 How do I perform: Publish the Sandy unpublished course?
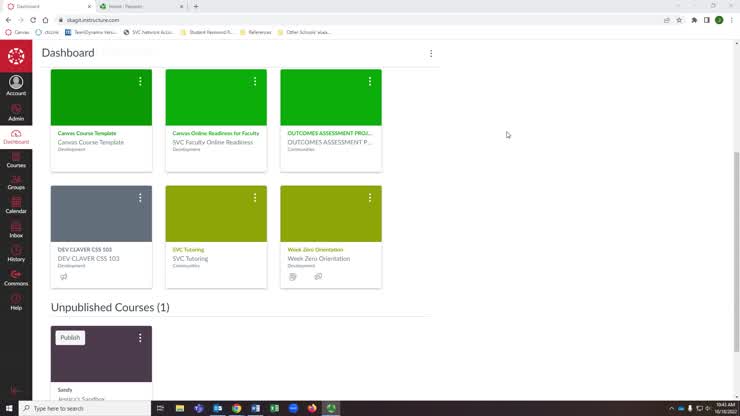tap(70, 338)
